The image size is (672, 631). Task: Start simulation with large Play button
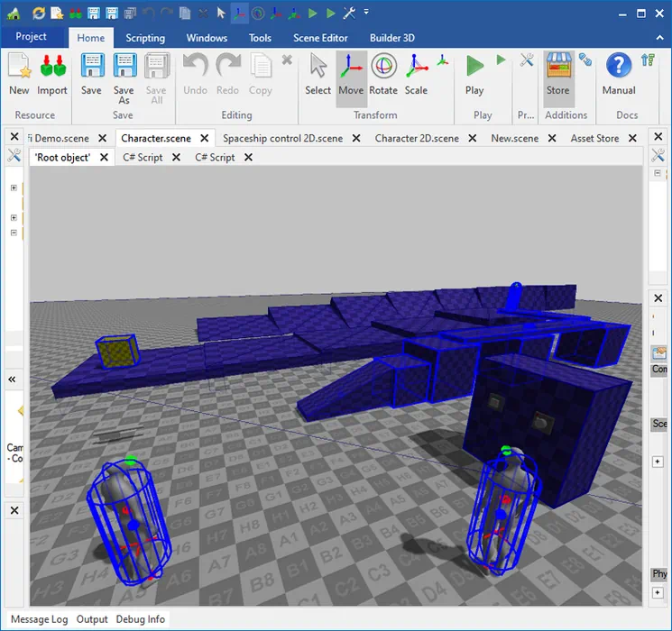[x=474, y=74]
